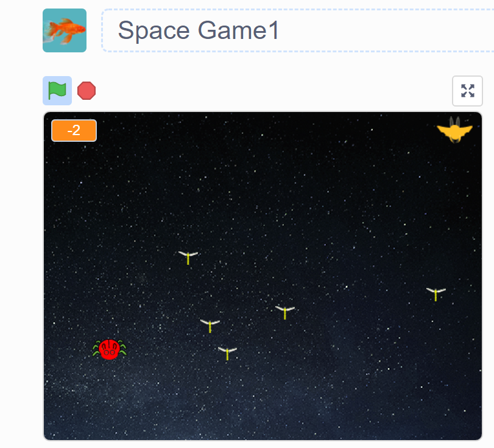494x448 pixels.
Task: Click the red spider sprite
Action: click(x=109, y=349)
